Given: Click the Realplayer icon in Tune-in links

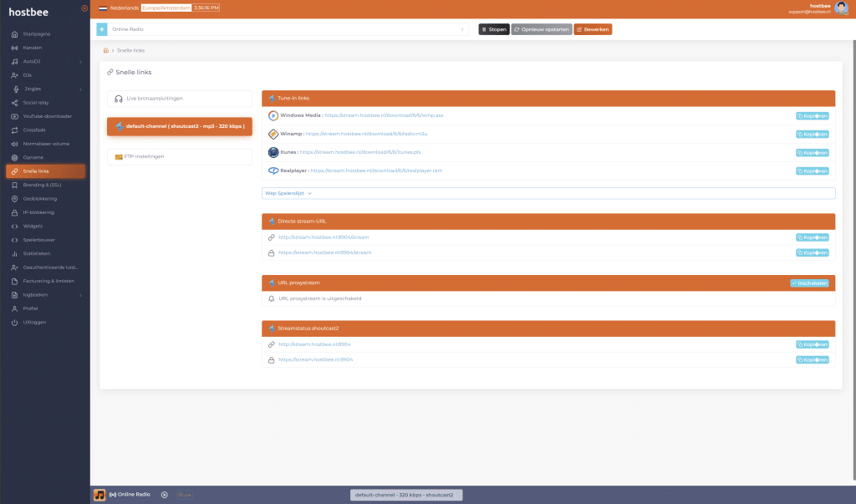Looking at the screenshot, I should 273,171.
